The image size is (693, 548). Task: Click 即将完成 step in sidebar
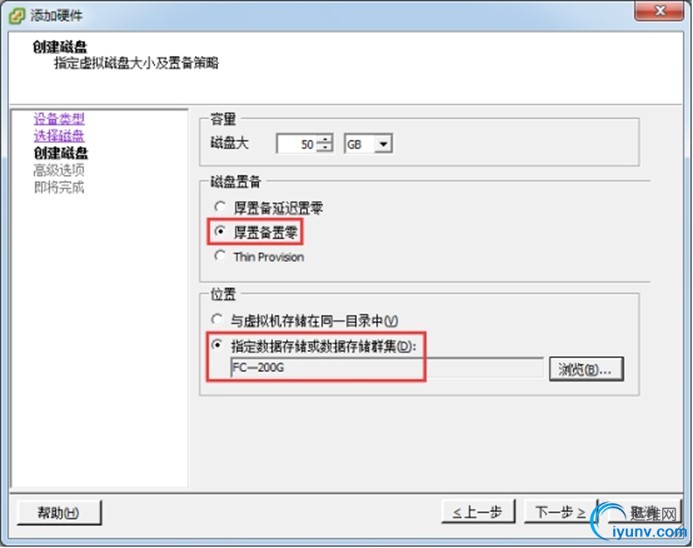coord(59,187)
